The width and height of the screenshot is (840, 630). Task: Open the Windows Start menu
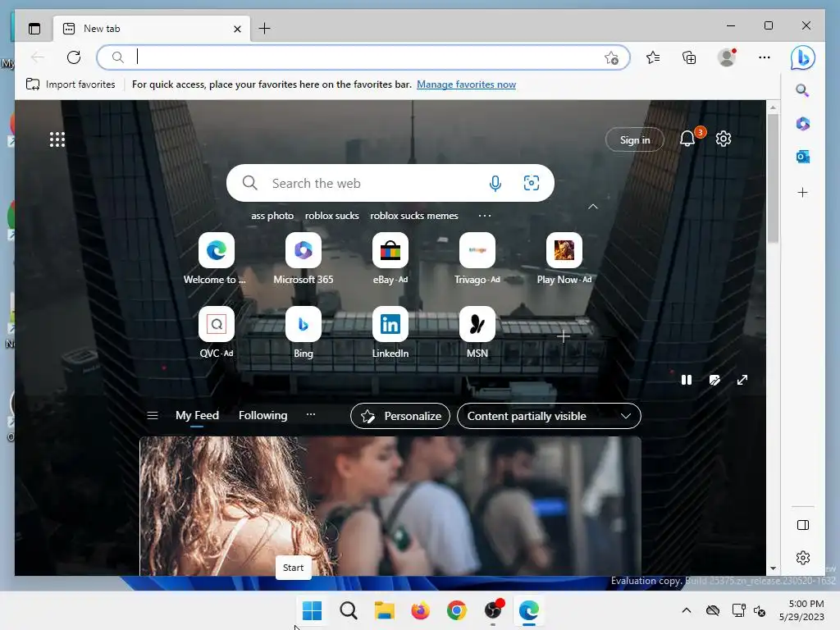coord(312,610)
